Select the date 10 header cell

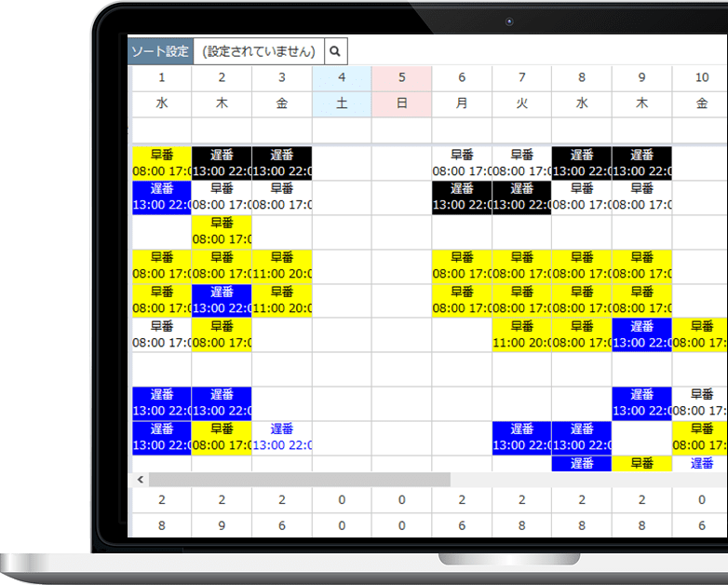(x=700, y=78)
